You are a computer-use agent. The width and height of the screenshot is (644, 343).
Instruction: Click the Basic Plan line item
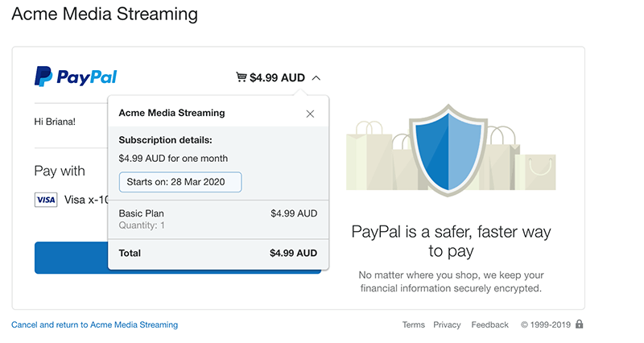[x=142, y=213]
